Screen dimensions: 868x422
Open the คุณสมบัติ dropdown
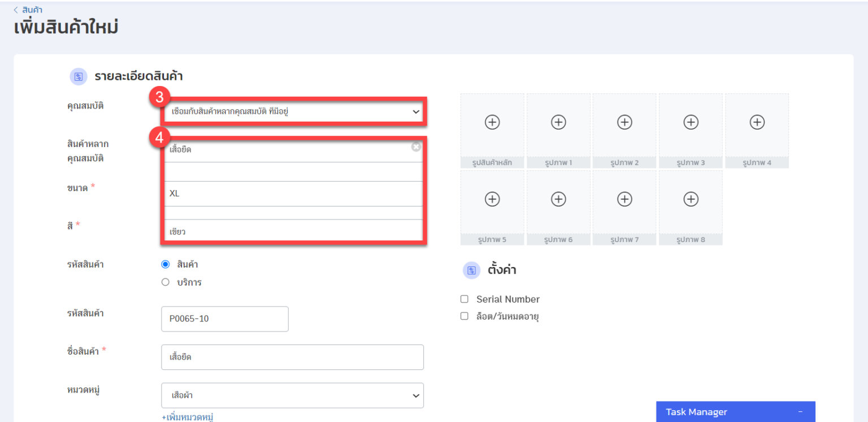point(293,112)
